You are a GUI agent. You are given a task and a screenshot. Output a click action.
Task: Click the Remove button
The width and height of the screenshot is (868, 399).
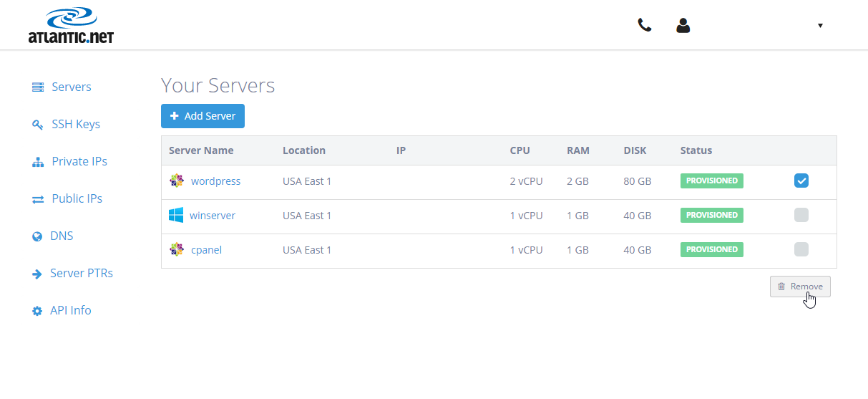click(x=800, y=287)
